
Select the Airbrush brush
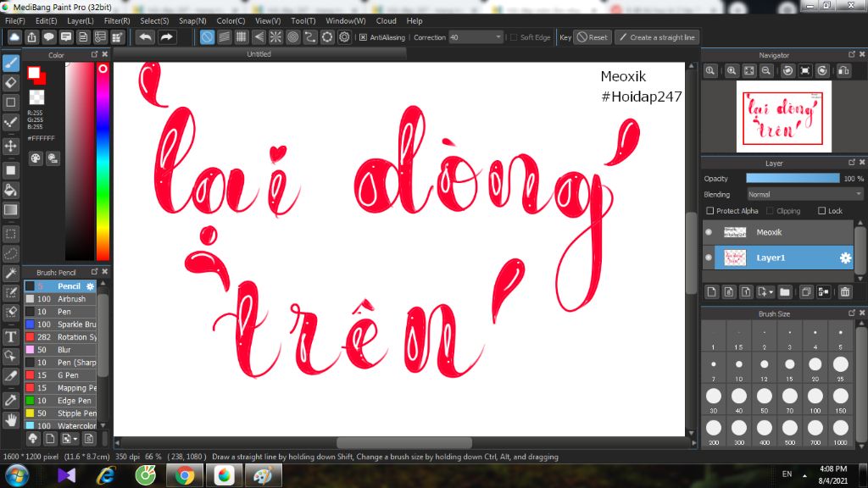pyautogui.click(x=60, y=299)
